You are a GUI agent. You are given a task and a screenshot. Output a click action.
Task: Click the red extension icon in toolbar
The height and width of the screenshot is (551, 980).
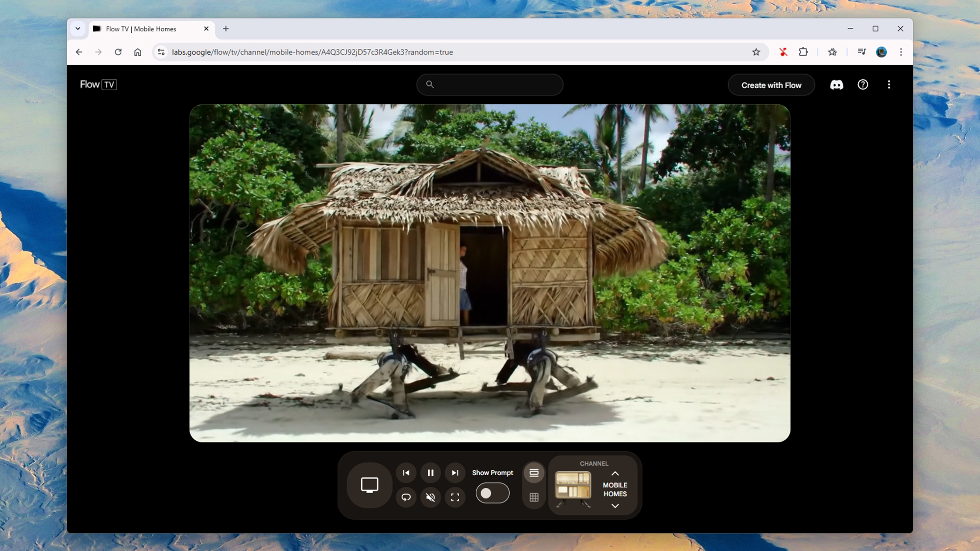[783, 52]
